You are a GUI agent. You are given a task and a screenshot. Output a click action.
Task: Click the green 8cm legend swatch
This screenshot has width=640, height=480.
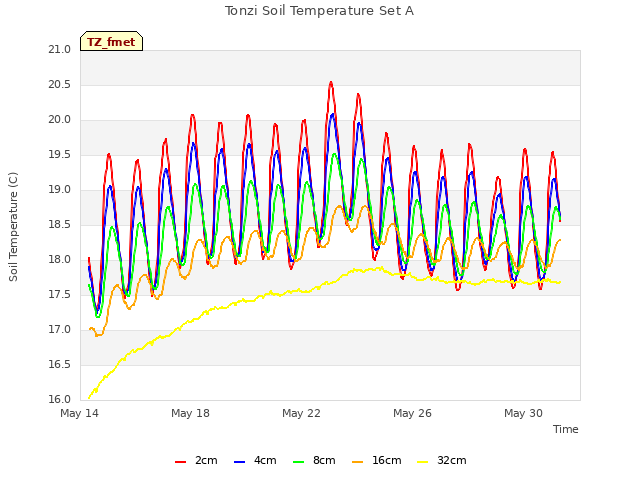coord(299,462)
